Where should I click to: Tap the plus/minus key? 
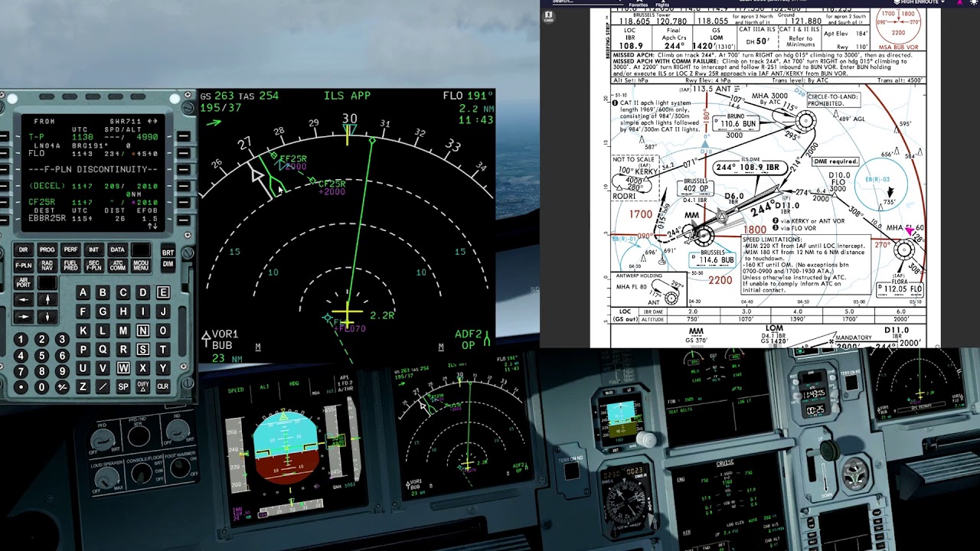pyautogui.click(x=63, y=387)
